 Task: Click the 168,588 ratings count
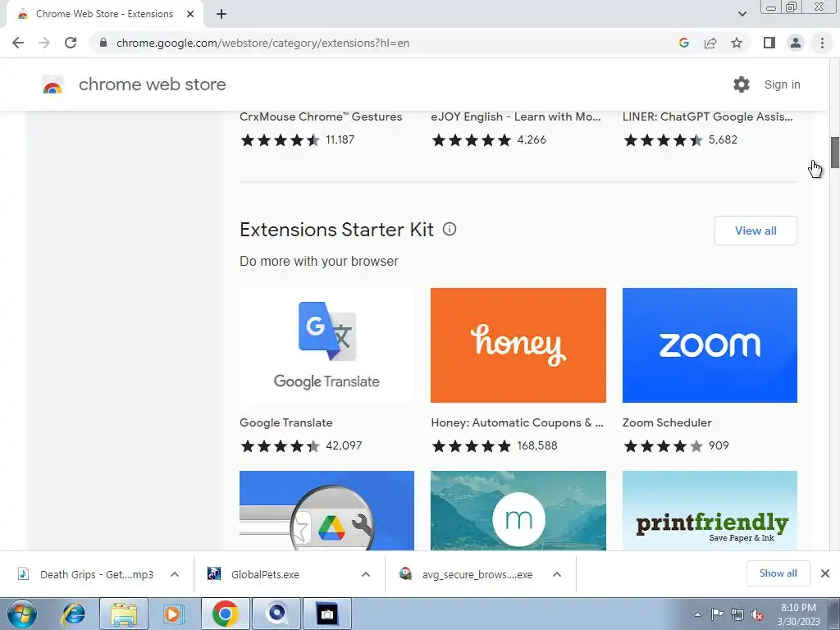click(x=537, y=445)
